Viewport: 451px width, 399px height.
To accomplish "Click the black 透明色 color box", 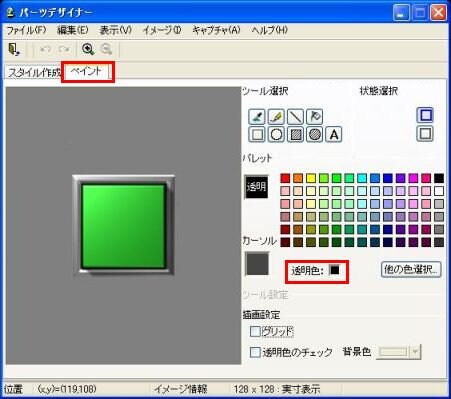I will 334,270.
